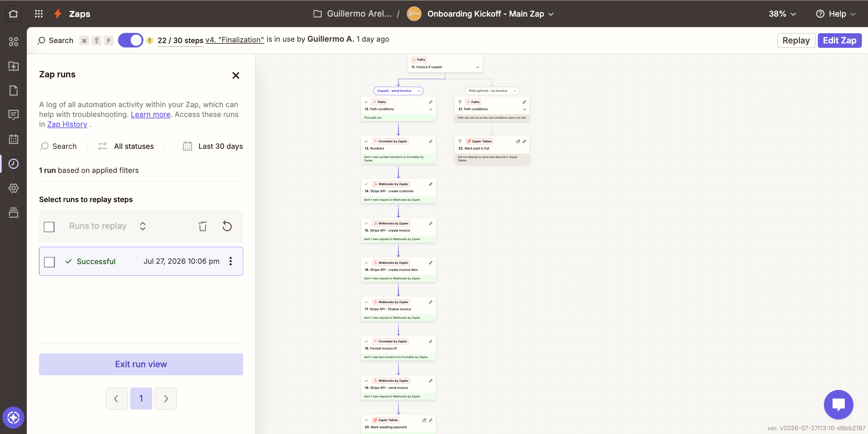The width and height of the screenshot is (868, 434).
Task: Open the three-dot menu on the Successful run
Action: pos(231,261)
